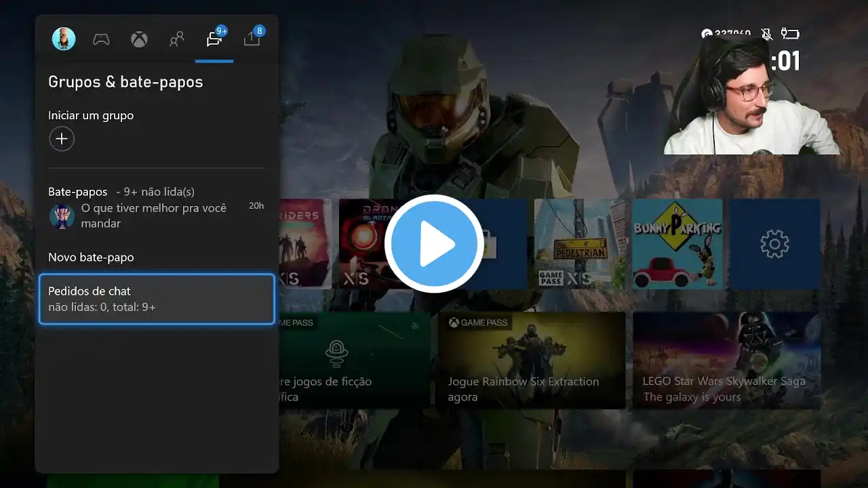Click the 'Iniciar um grupo' label

pos(91,115)
